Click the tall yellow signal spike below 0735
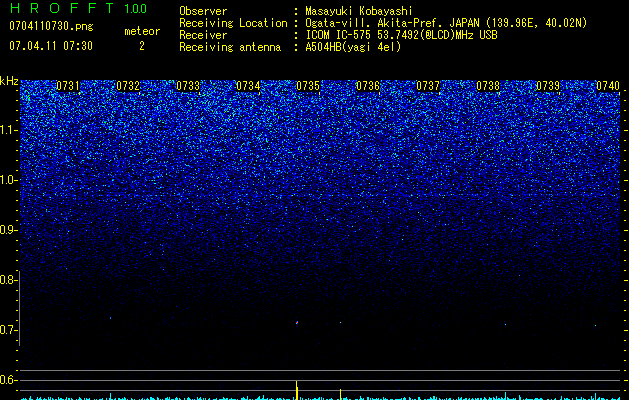Image resolution: width=629 pixels, height=400 pixels. (x=296, y=390)
